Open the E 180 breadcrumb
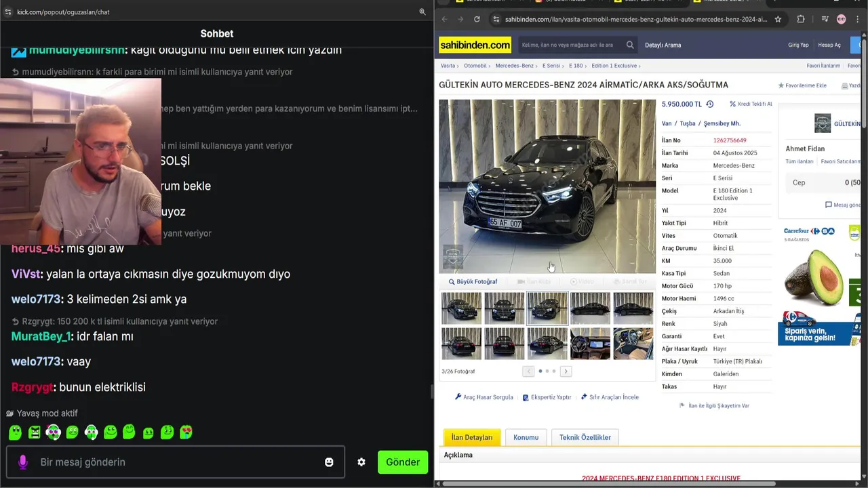868x488 pixels. click(x=576, y=66)
